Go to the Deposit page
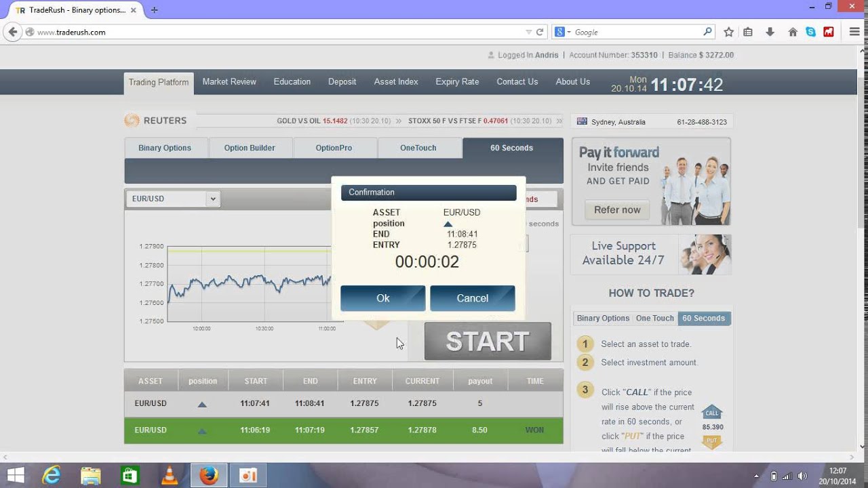The height and width of the screenshot is (488, 868). (342, 81)
